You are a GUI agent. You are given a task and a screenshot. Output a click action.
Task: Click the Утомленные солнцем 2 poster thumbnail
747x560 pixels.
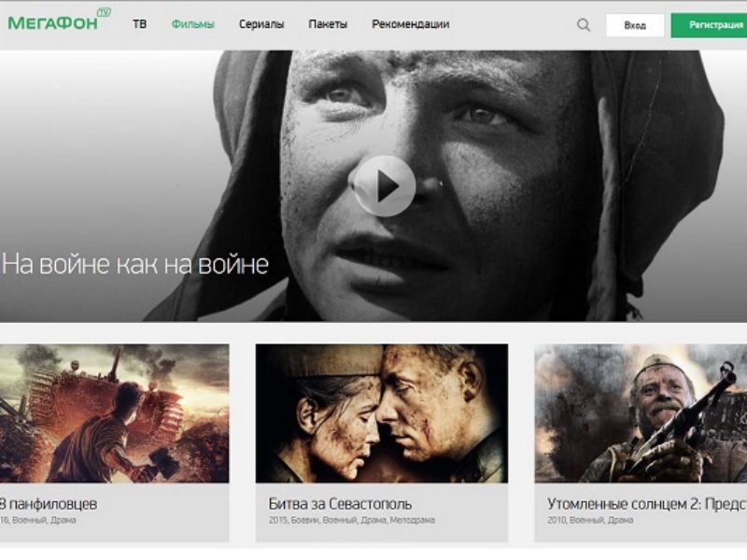click(x=641, y=413)
